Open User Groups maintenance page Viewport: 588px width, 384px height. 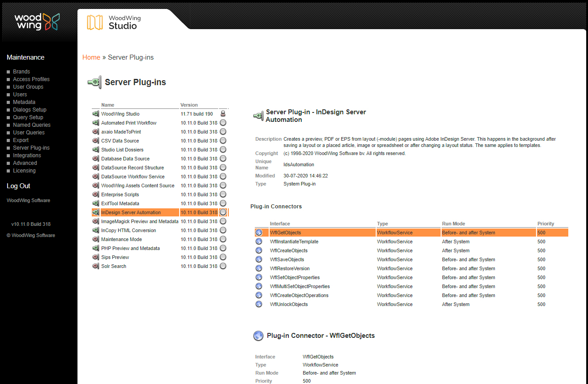pyautogui.click(x=28, y=87)
